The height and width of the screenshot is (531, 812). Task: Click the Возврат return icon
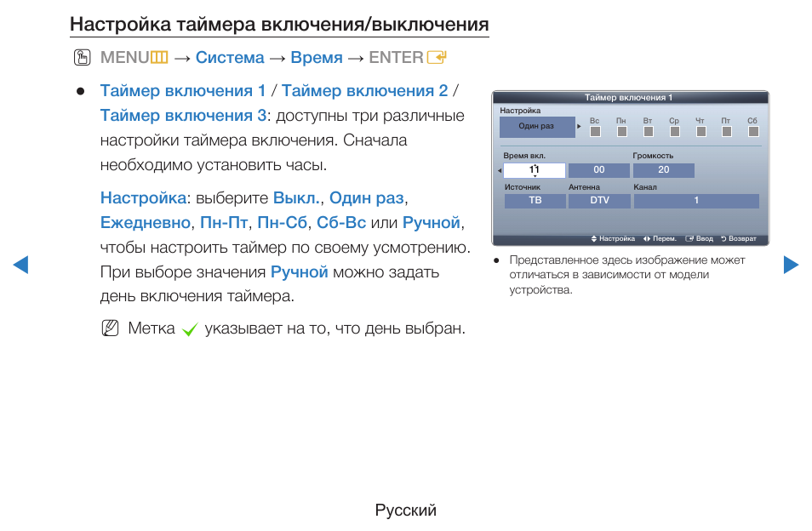(x=725, y=239)
